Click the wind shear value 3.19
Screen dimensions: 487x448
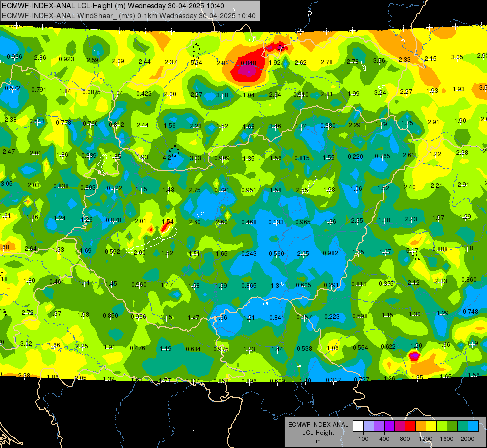coord(472,343)
